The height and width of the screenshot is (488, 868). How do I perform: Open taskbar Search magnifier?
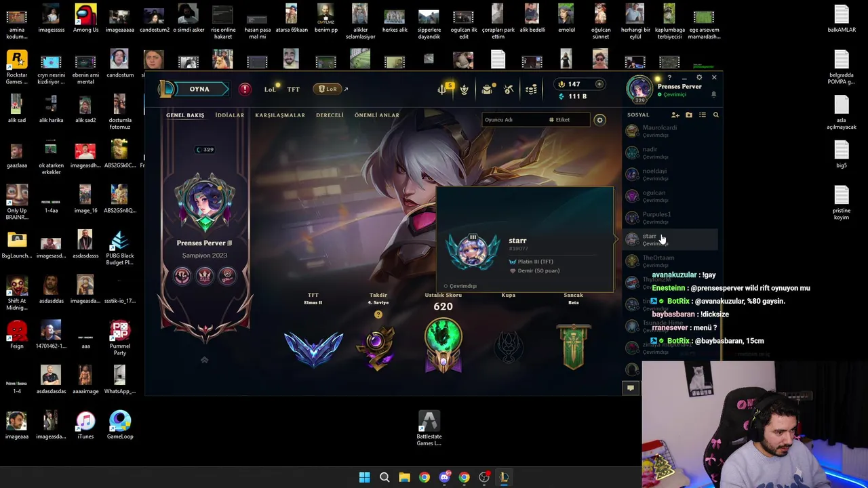(x=384, y=477)
